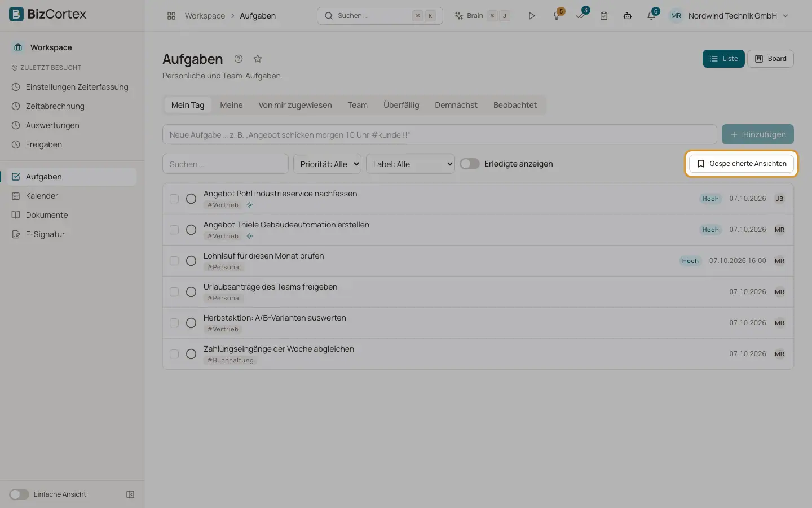Mark the Aufgaben page as favorite with the star

click(258, 59)
